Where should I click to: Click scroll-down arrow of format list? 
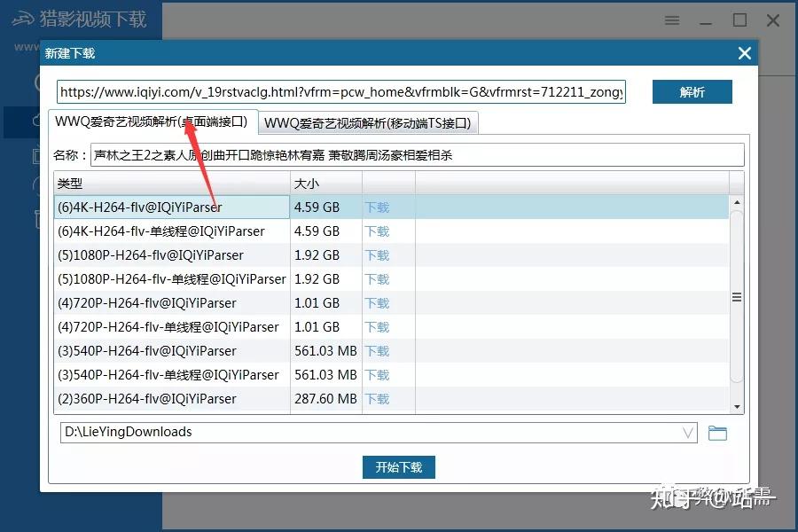737,406
